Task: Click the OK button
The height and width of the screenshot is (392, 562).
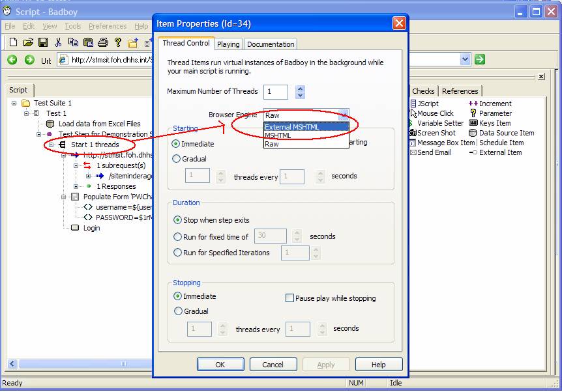Action: (x=220, y=365)
